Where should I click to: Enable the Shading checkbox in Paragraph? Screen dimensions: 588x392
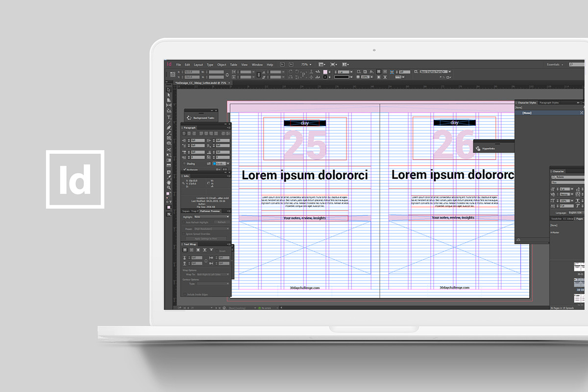tap(184, 164)
